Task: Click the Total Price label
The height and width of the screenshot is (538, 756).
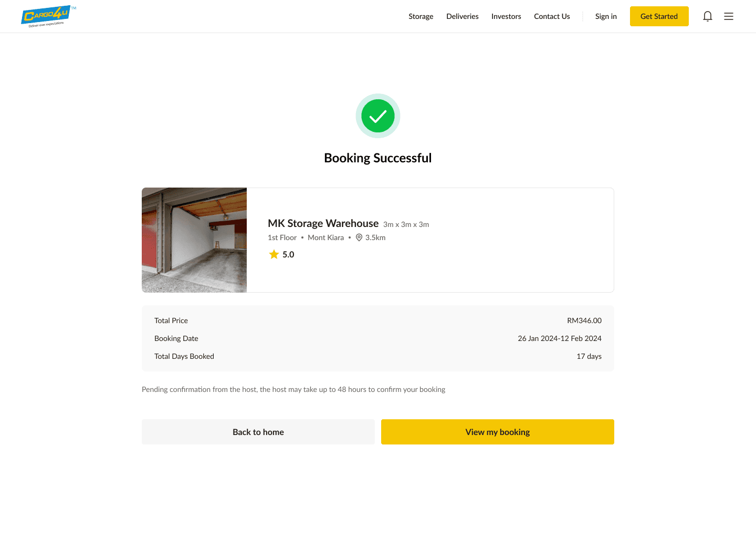Action: click(171, 320)
